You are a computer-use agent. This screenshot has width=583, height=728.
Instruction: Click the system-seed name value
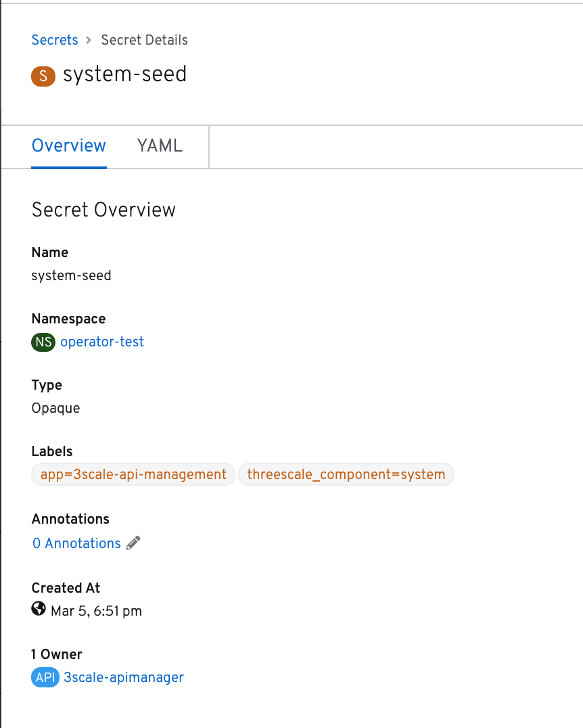point(72,275)
